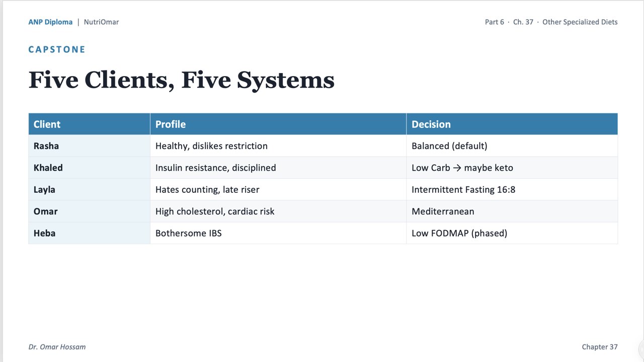This screenshot has height=362, width=644.
Task: Click the Low Carb maybe keto cell
Action: 512,168
